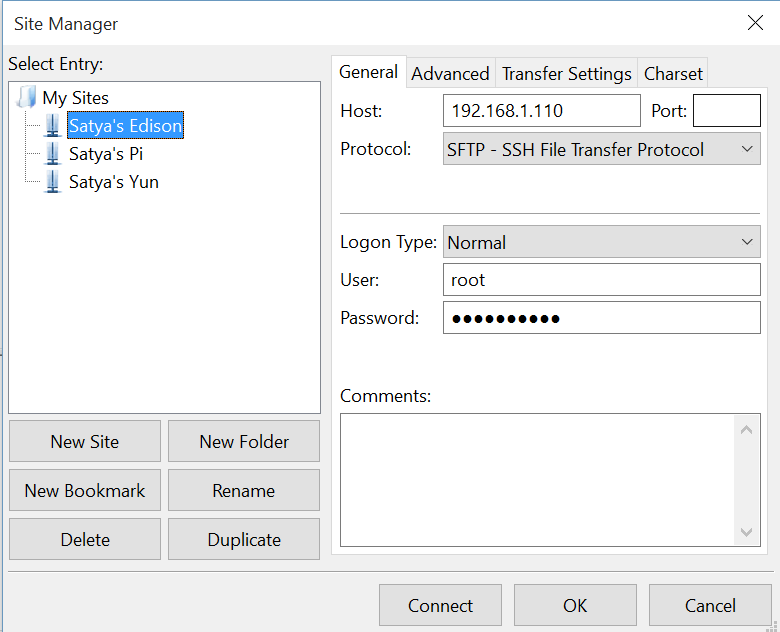Click the Duplicate button
The height and width of the screenshot is (632, 780).
244,539
